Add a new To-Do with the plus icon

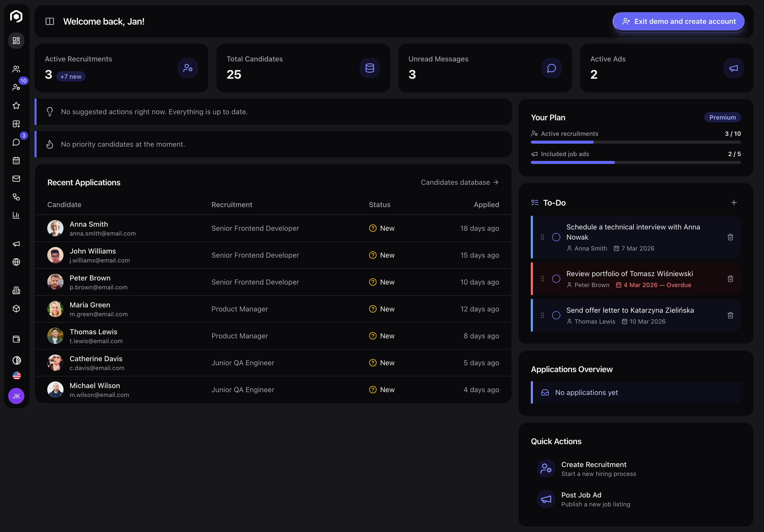click(734, 203)
